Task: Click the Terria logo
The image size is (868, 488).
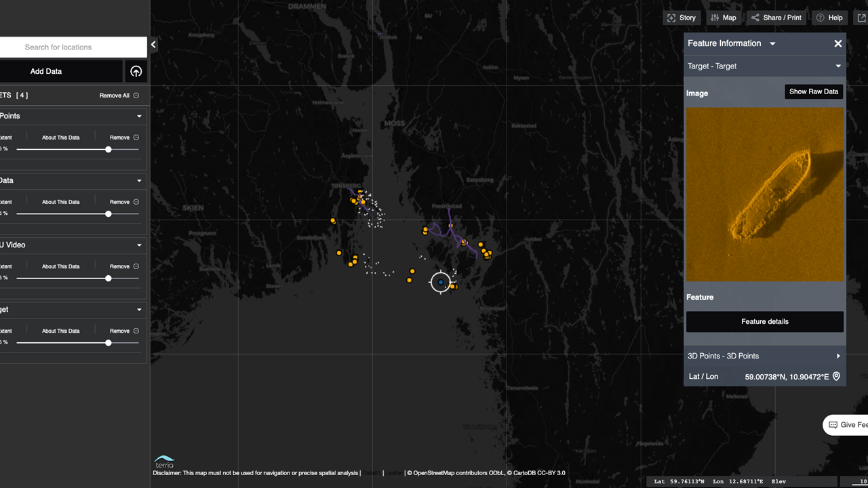Action: point(164,462)
